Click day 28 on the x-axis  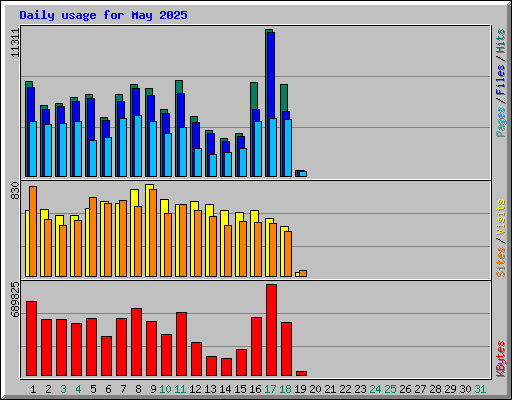click(x=435, y=389)
